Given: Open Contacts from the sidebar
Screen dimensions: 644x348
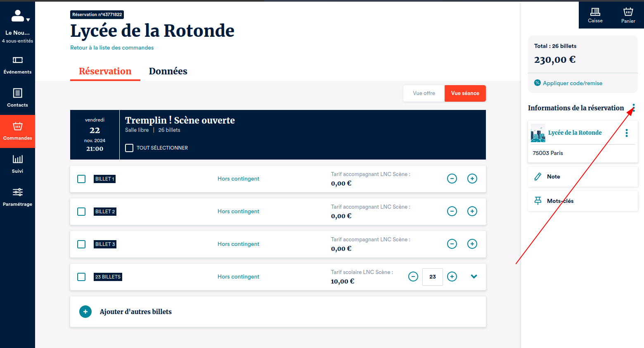Looking at the screenshot, I should click(x=17, y=98).
